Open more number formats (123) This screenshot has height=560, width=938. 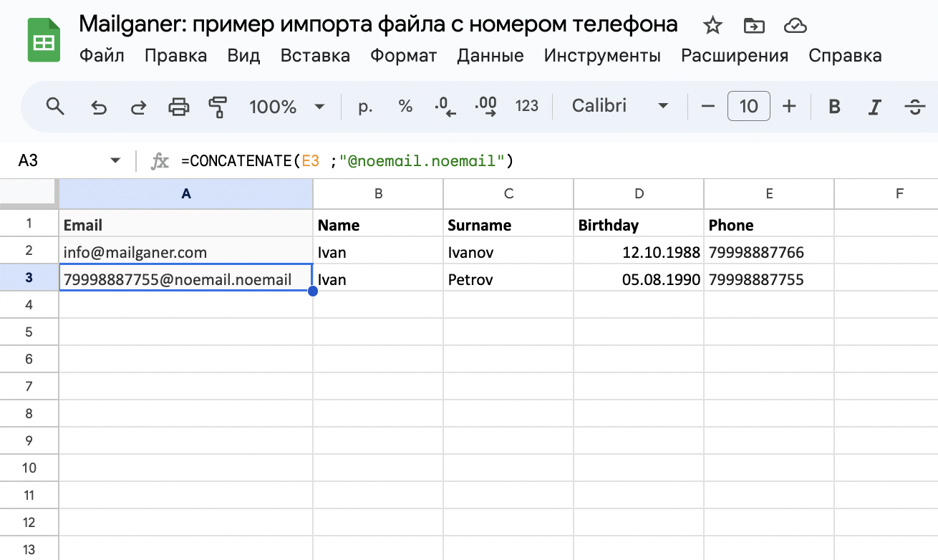point(527,107)
